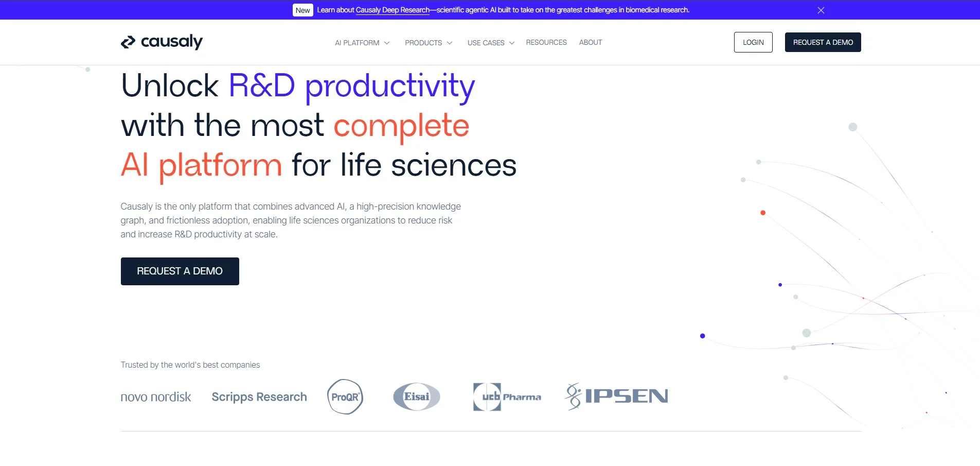
Task: Click the Novo Nordisk logo
Action: point(155,397)
